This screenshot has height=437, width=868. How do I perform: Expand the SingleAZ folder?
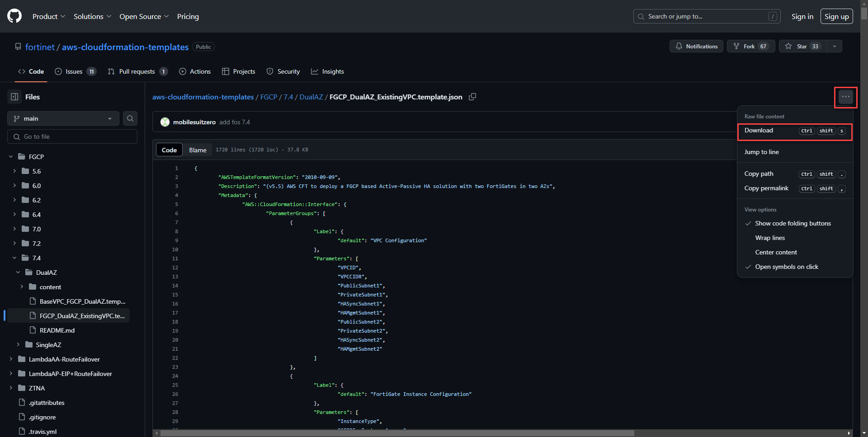pyautogui.click(x=18, y=345)
